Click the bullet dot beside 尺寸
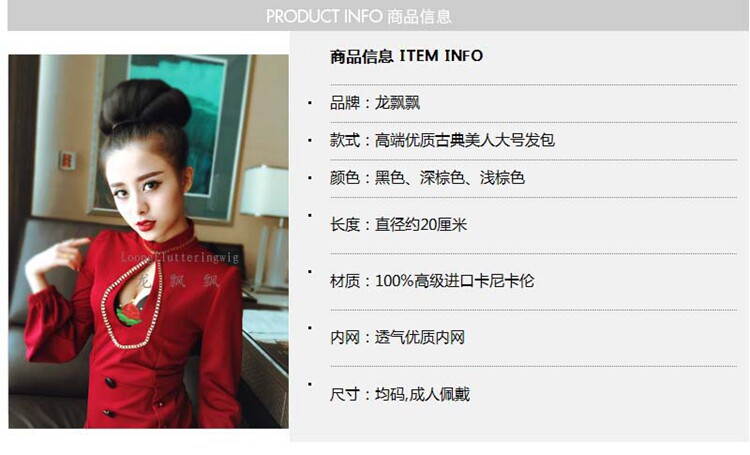Image resolution: width=750 pixels, height=455 pixels. [x=310, y=384]
